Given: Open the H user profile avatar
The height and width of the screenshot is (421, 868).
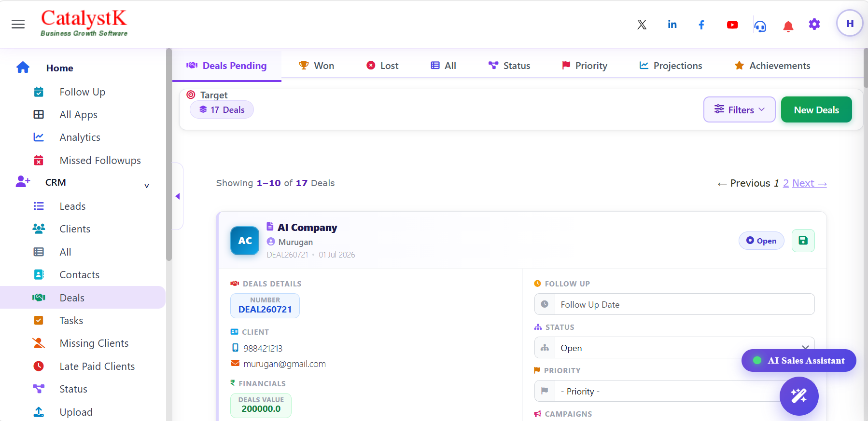Looking at the screenshot, I should coord(850,23).
